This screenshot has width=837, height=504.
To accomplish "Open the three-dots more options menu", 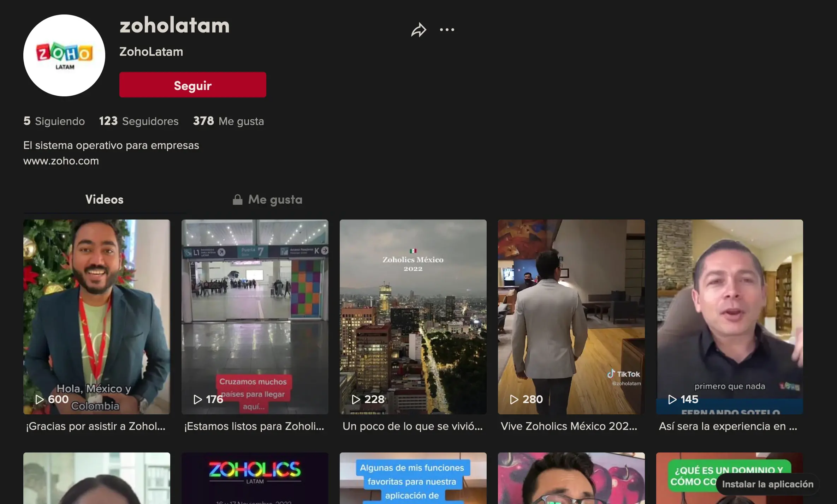I will (447, 30).
